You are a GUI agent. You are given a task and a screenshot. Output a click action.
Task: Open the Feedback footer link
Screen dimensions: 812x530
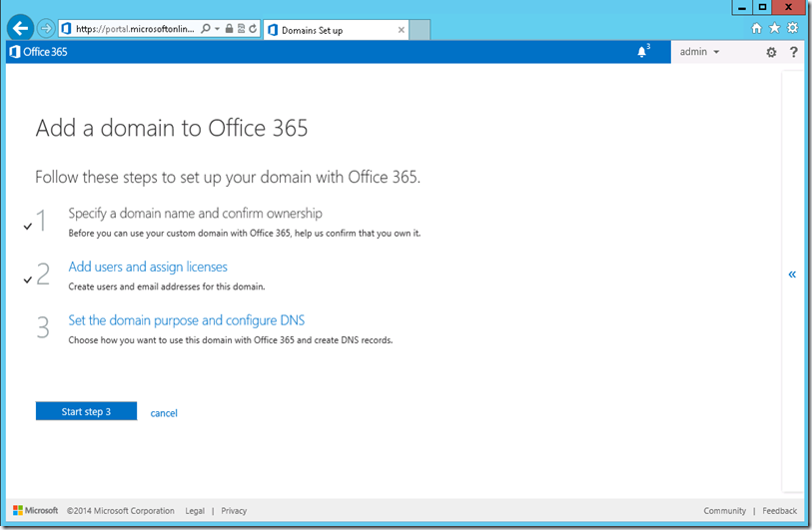coord(779,511)
